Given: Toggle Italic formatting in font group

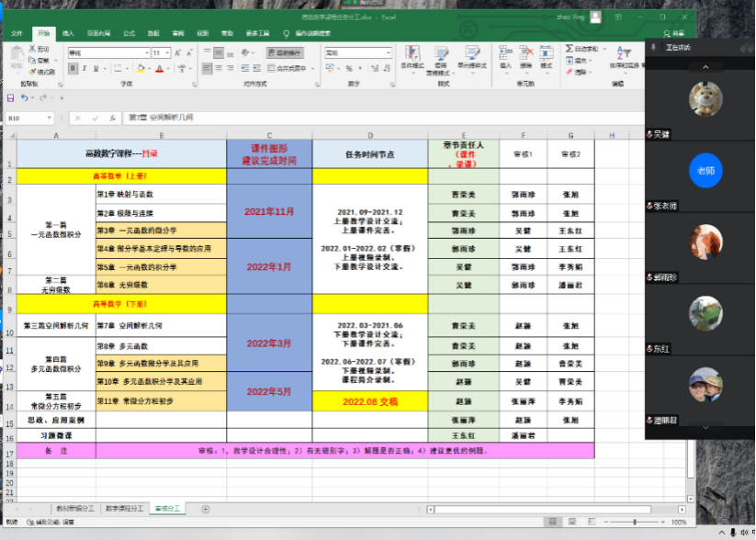Looking at the screenshot, I should [83, 68].
